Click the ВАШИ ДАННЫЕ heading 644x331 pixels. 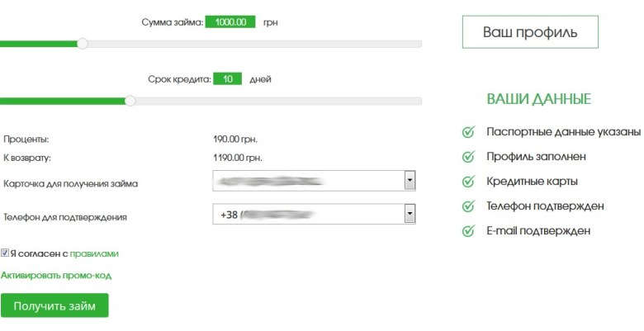point(538,99)
